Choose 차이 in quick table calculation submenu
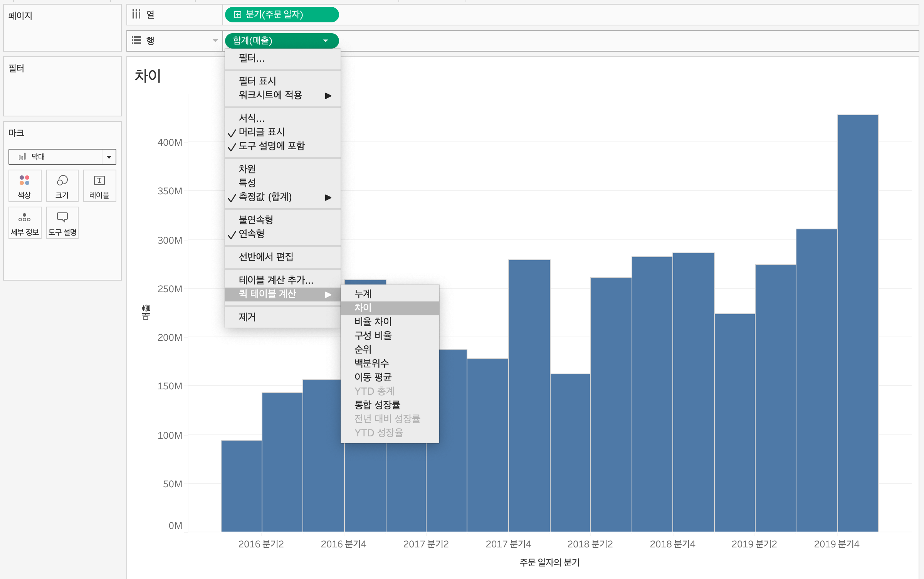Viewport: 924px width, 579px height. tap(363, 308)
